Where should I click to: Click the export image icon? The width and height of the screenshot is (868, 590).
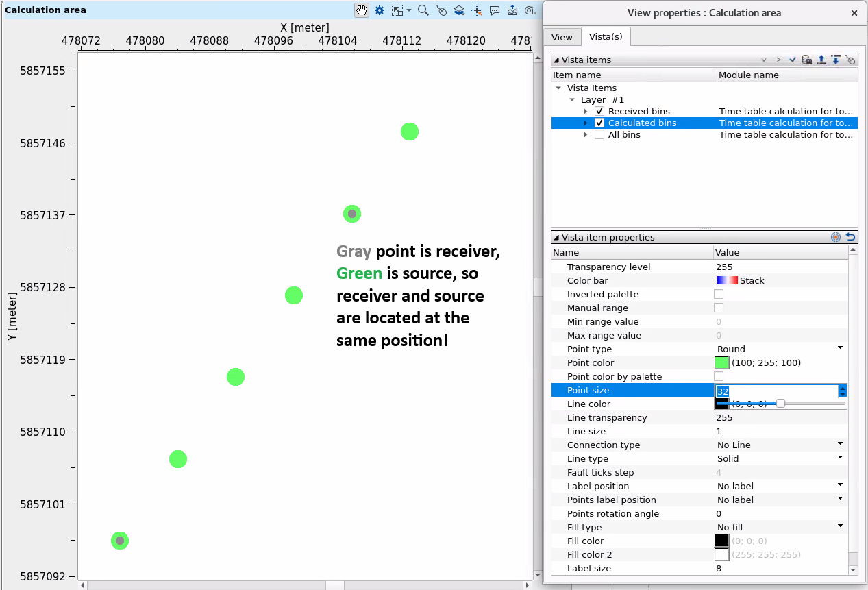pyautogui.click(x=512, y=10)
